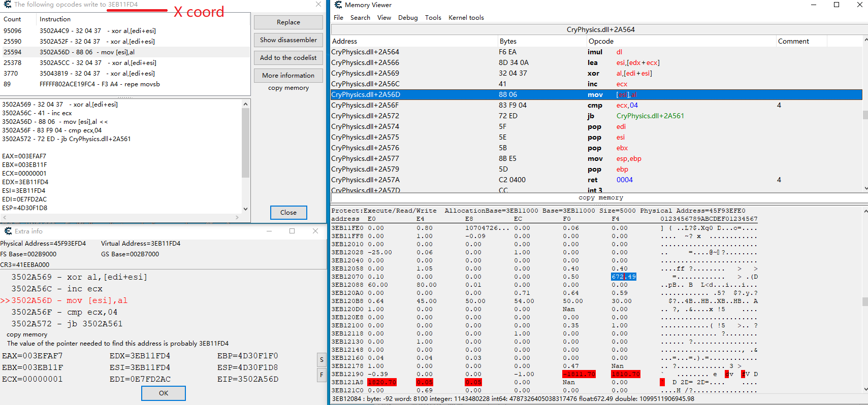
Task: Click the Add to the codelist button
Action: [288, 58]
